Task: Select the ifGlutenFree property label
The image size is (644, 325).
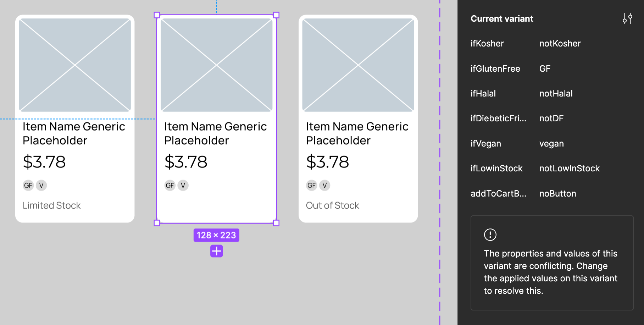Action: tap(495, 68)
